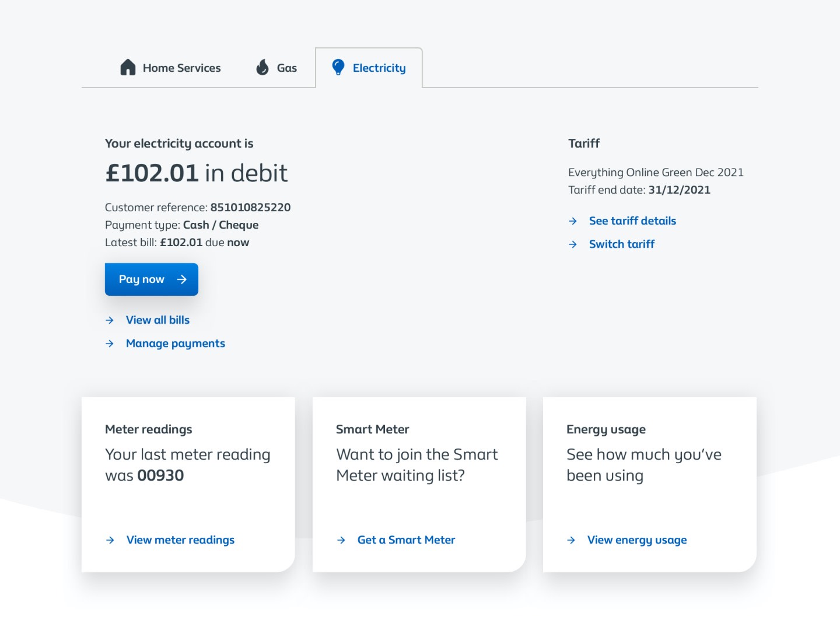Click arrow icon inside Pay now button
Screen dimensions: 840x630
click(x=182, y=279)
